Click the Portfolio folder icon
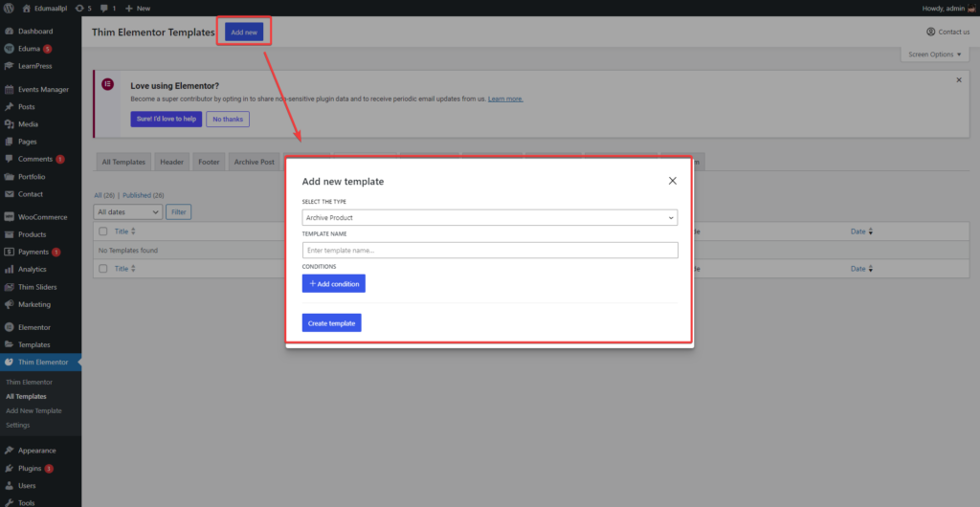The height and width of the screenshot is (507, 980). coord(9,177)
